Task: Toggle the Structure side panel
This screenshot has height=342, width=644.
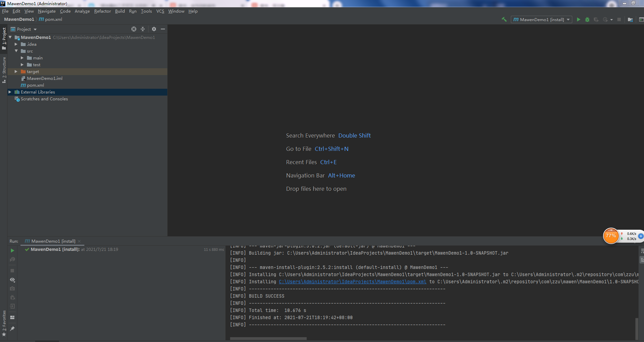Action: (4, 70)
